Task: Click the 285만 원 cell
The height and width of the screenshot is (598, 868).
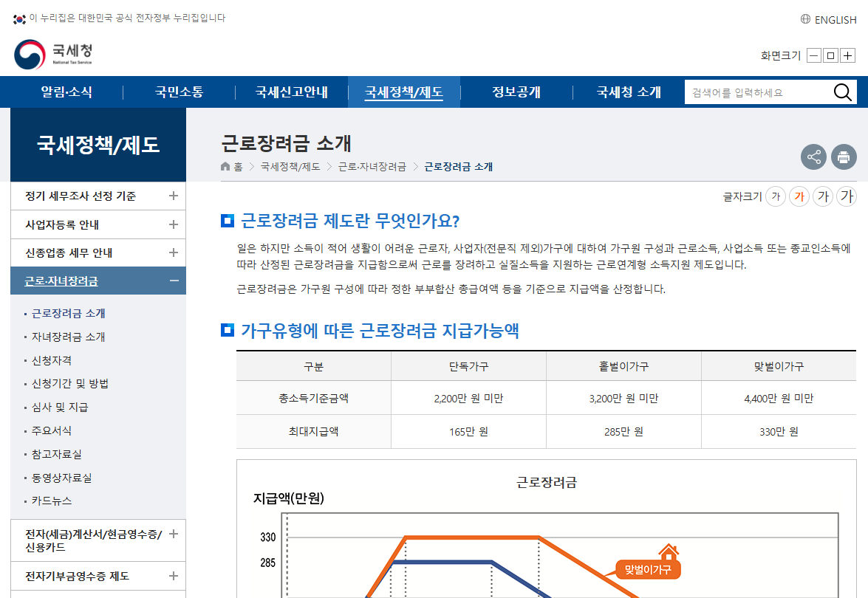Action: tap(623, 431)
